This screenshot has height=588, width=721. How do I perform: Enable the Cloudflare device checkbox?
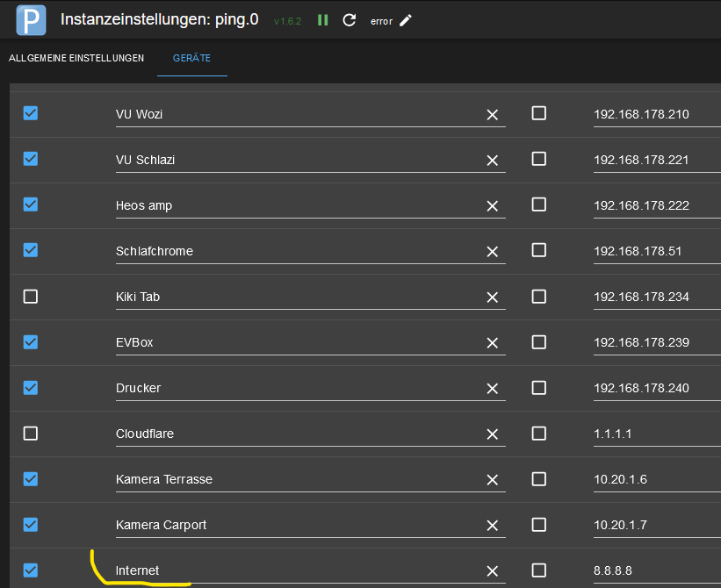click(x=31, y=434)
